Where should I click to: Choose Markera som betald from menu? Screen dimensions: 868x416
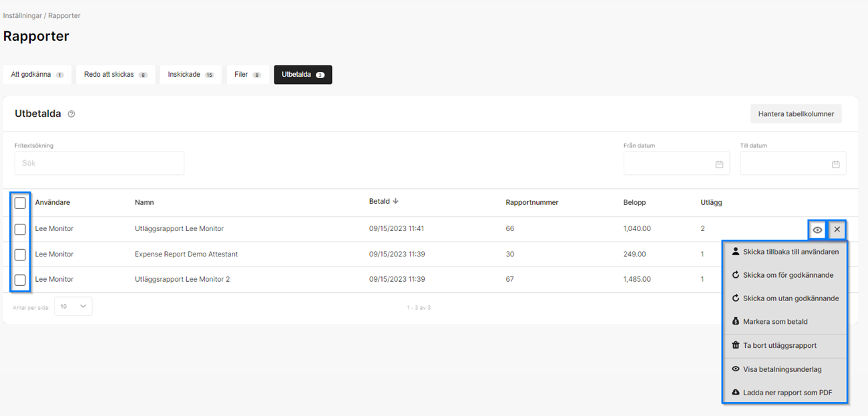pos(775,322)
